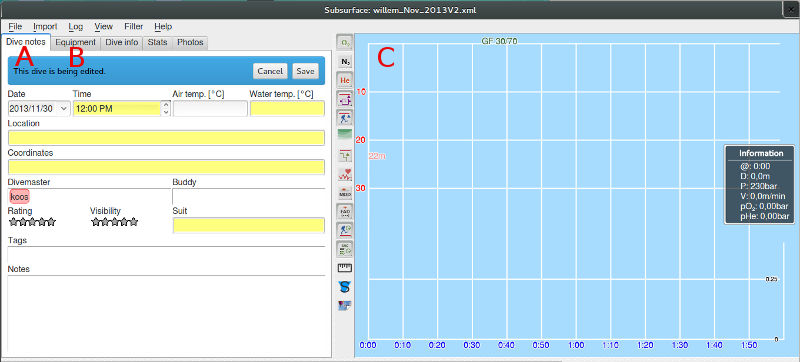Select the ruler tool icon

[x=345, y=268]
